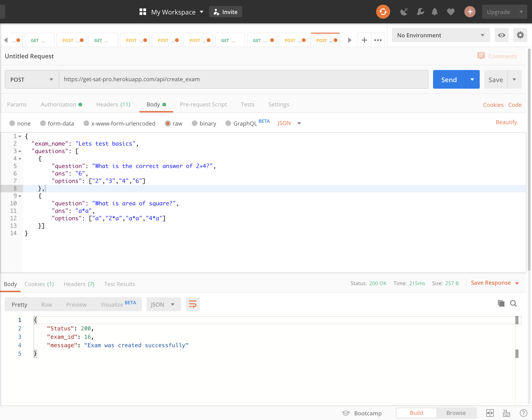The image size is (532, 420).
Task: Switch to the Authorization tab
Action: pyautogui.click(x=60, y=104)
